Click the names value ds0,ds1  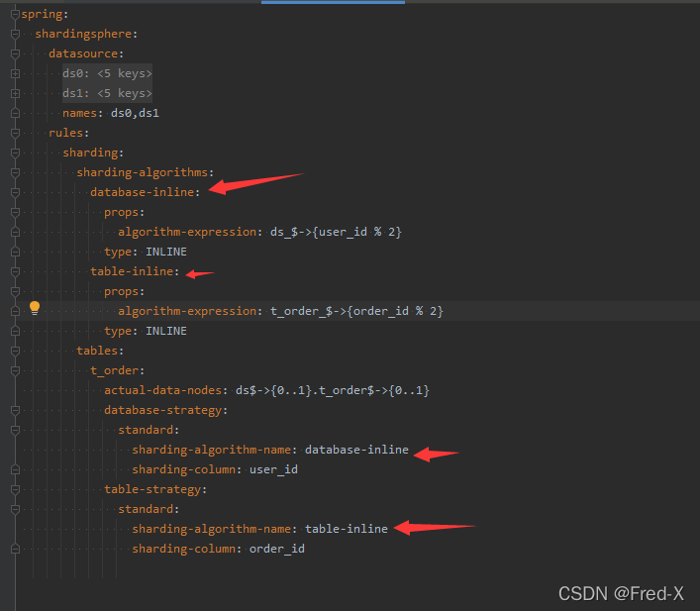click(135, 113)
